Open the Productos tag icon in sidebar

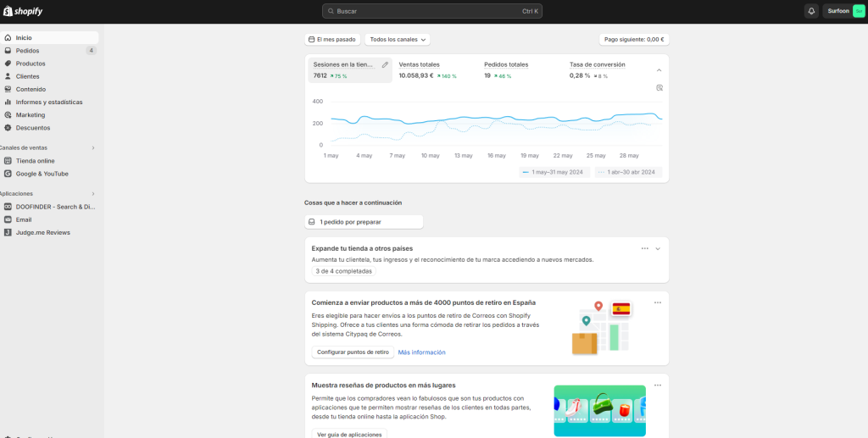coord(8,64)
